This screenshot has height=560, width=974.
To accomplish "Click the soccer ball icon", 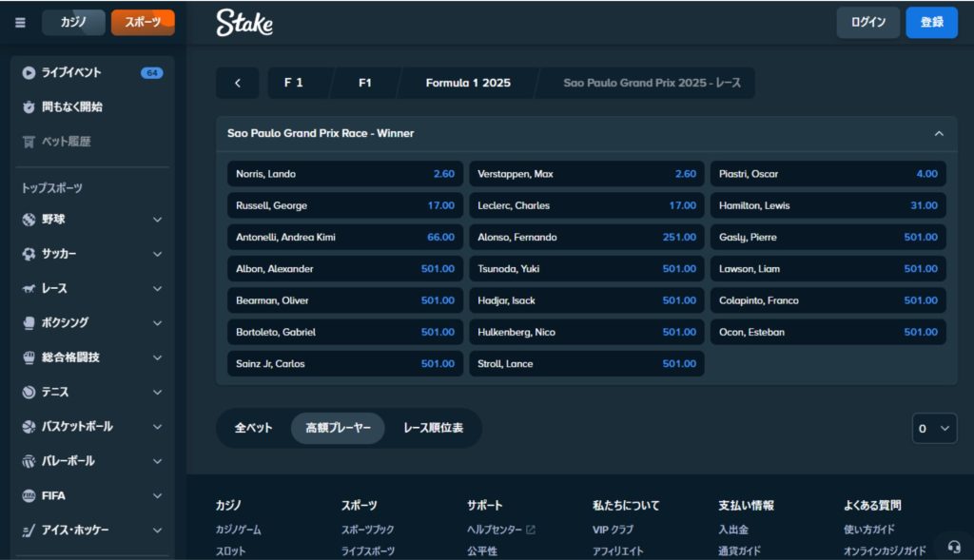I will (x=29, y=254).
